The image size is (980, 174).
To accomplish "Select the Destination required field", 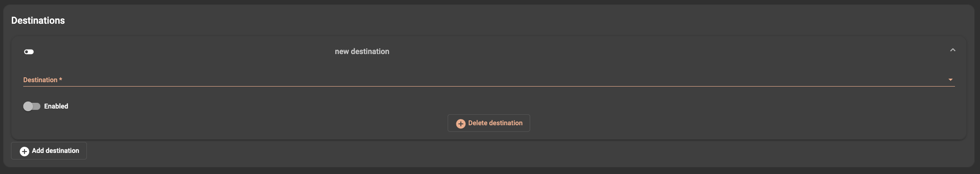I will [489, 80].
